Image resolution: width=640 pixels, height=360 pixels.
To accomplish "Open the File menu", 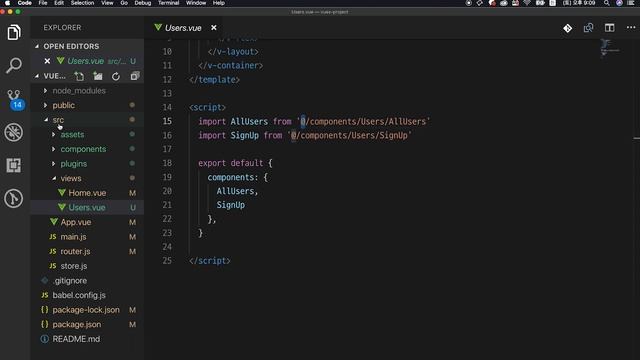I will (43, 3).
